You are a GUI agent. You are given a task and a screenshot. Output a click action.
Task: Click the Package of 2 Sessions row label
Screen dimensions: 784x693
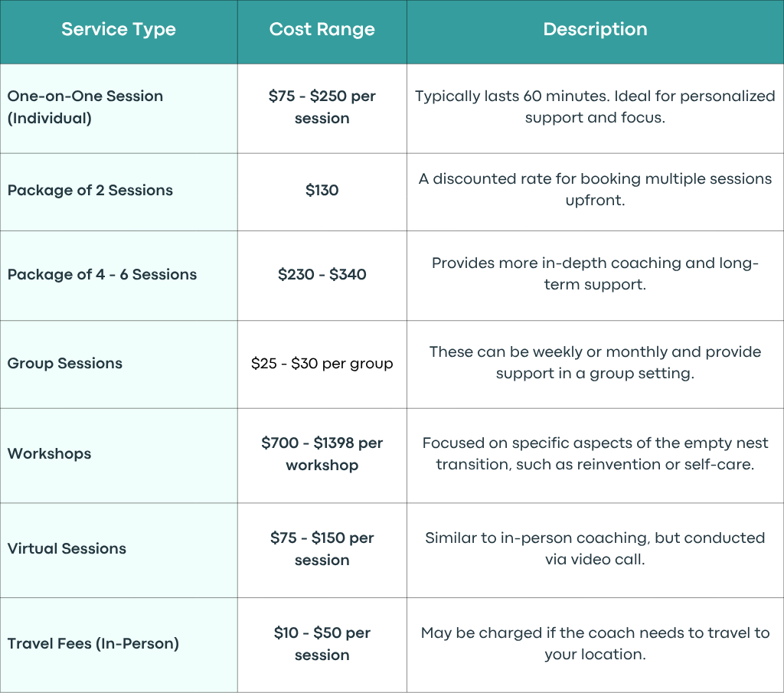pos(90,191)
